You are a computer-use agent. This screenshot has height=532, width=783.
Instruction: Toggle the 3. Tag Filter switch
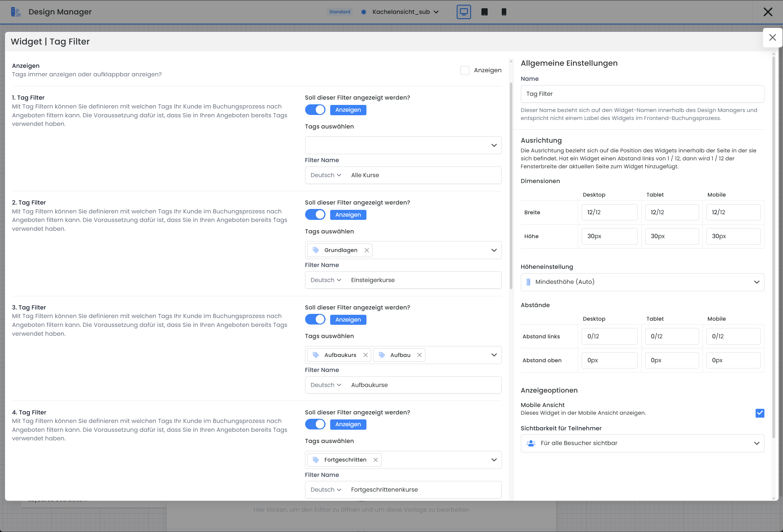315,319
